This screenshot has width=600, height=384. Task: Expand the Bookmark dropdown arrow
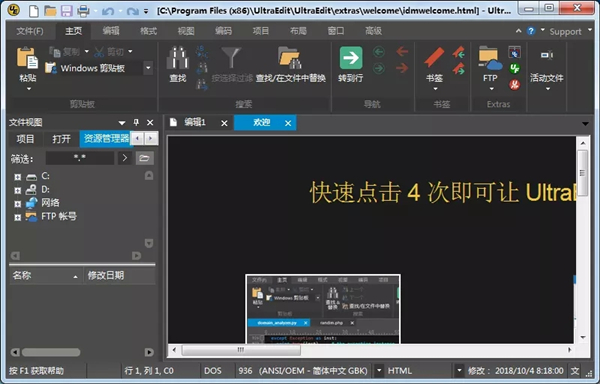(435, 89)
